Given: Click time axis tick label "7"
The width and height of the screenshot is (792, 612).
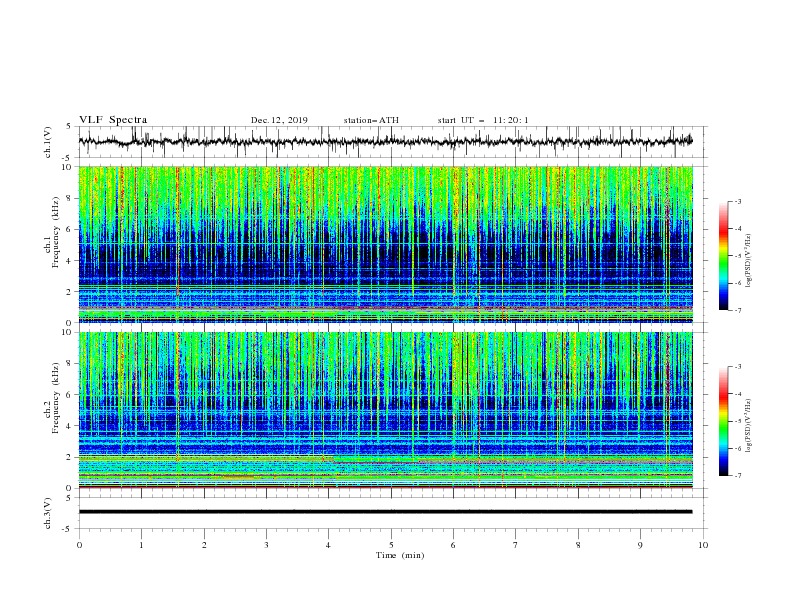Looking at the screenshot, I should point(516,545).
